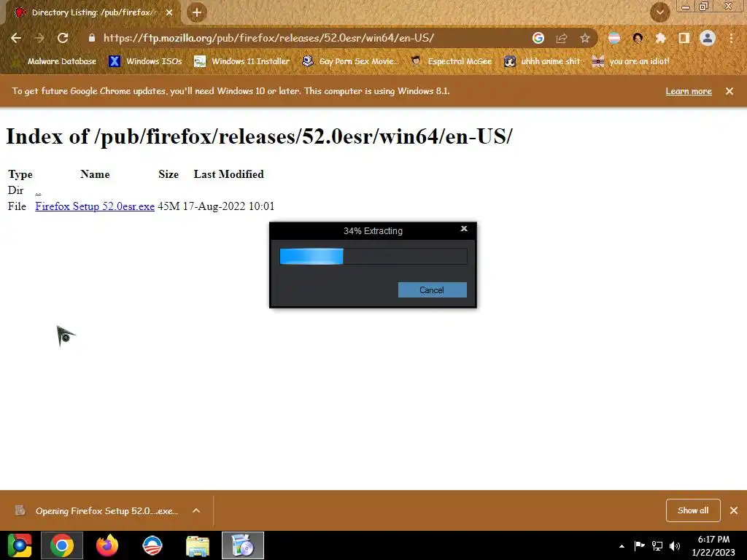The height and width of the screenshot is (560, 747).
Task: Go to the parent directory link
Action: coord(38,190)
